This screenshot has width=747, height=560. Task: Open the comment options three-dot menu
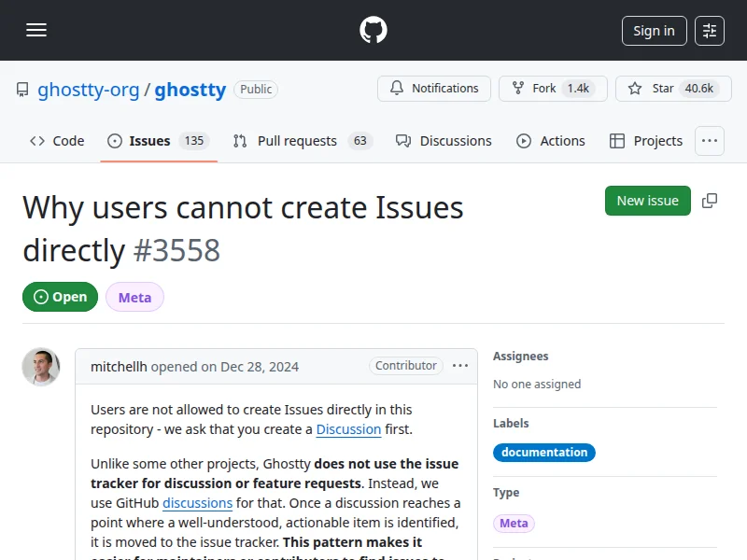[x=460, y=366]
